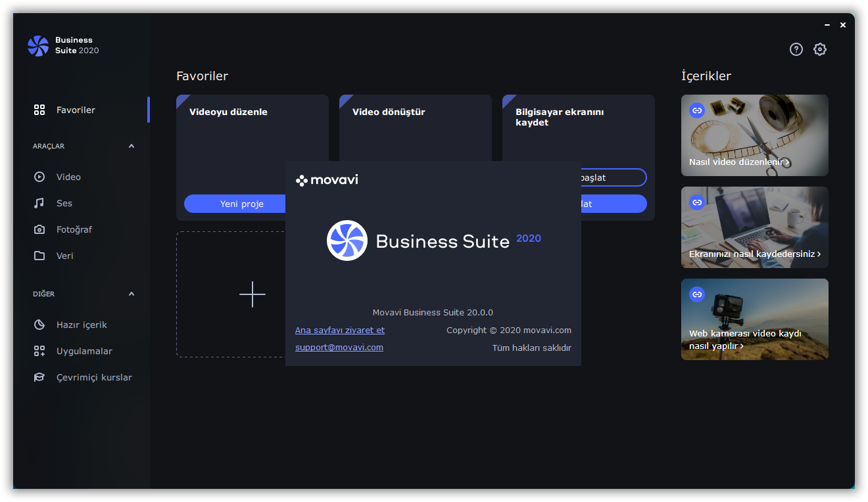Click the Tüm hakları saklıdır text
The width and height of the screenshot is (868, 502).
click(532, 348)
